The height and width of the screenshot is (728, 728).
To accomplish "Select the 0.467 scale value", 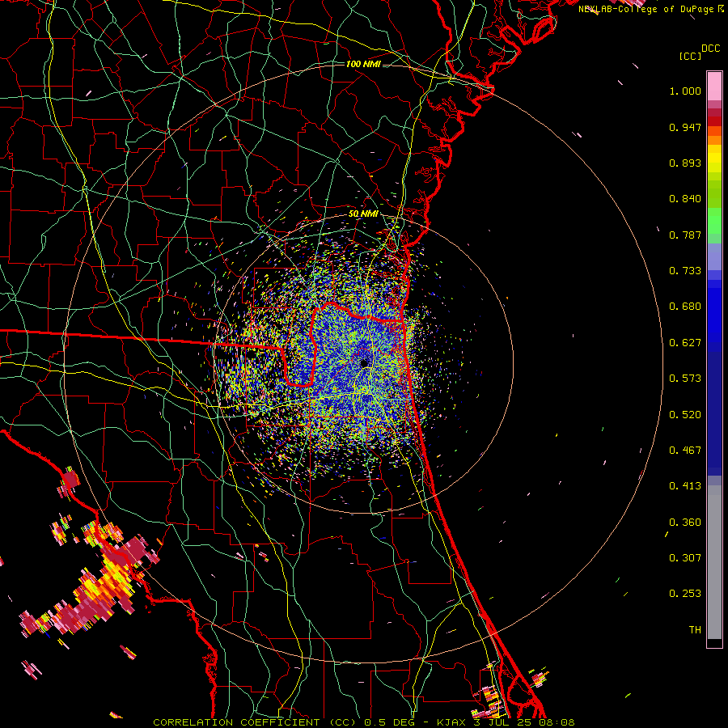I will [685, 451].
